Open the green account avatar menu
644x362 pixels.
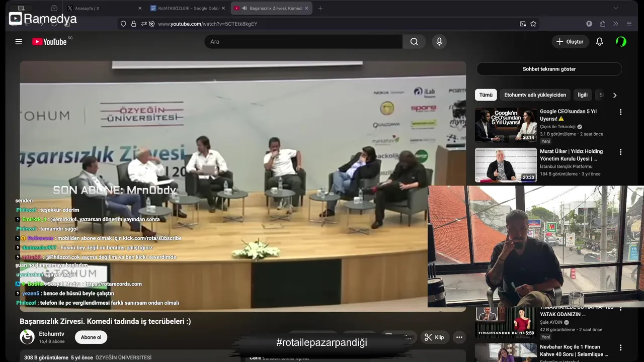click(621, 42)
